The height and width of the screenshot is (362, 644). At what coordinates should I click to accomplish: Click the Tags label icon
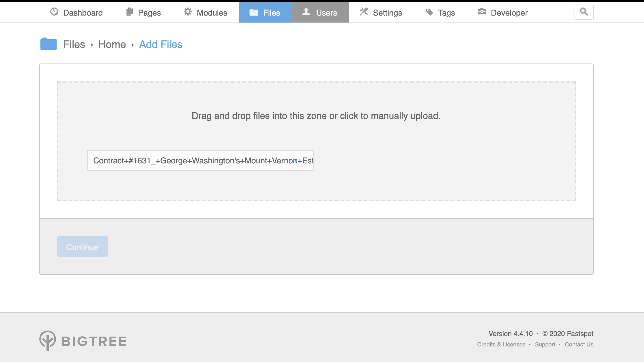point(430,12)
